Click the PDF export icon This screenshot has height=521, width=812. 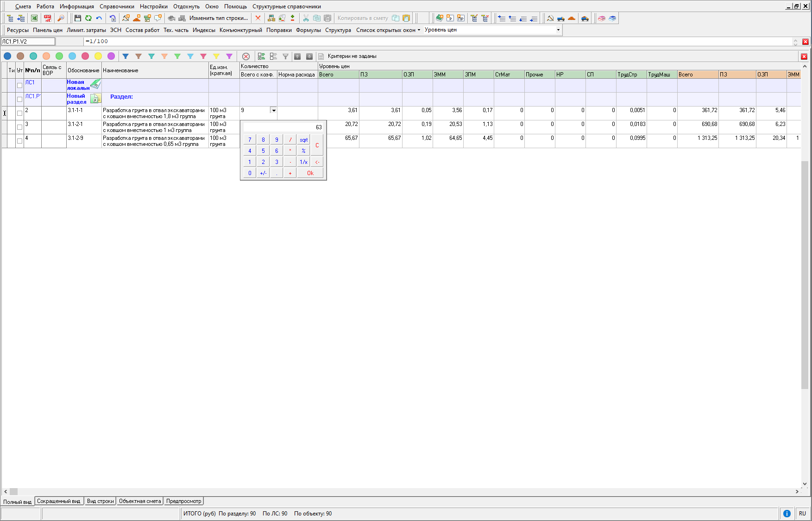point(48,18)
